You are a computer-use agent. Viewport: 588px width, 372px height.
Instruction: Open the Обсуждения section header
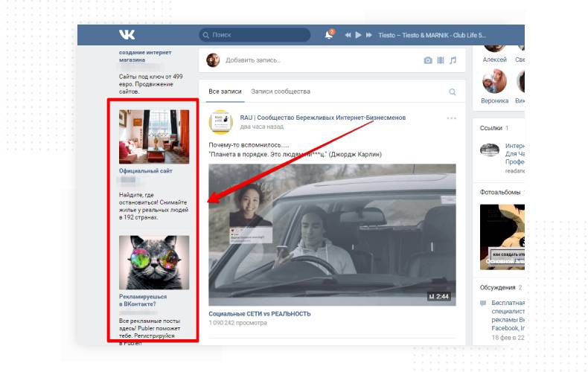pyautogui.click(x=498, y=287)
